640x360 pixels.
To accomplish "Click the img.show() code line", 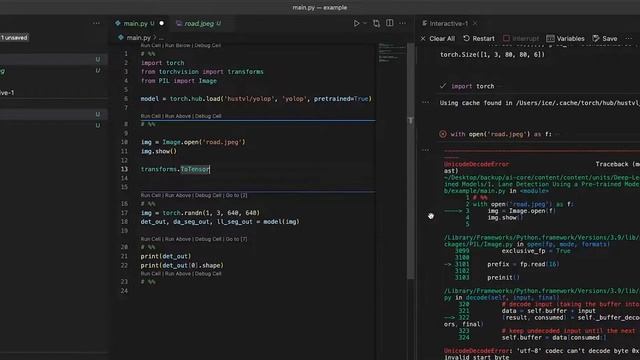I will coord(159,151).
